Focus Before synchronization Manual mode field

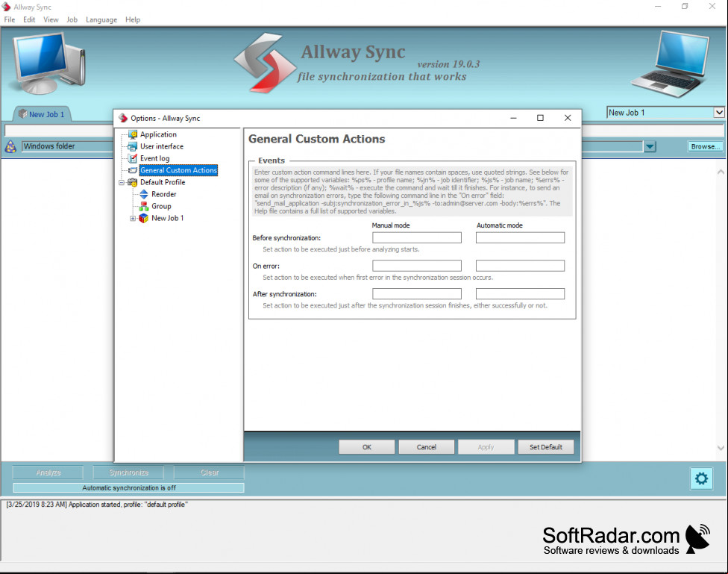click(x=417, y=237)
